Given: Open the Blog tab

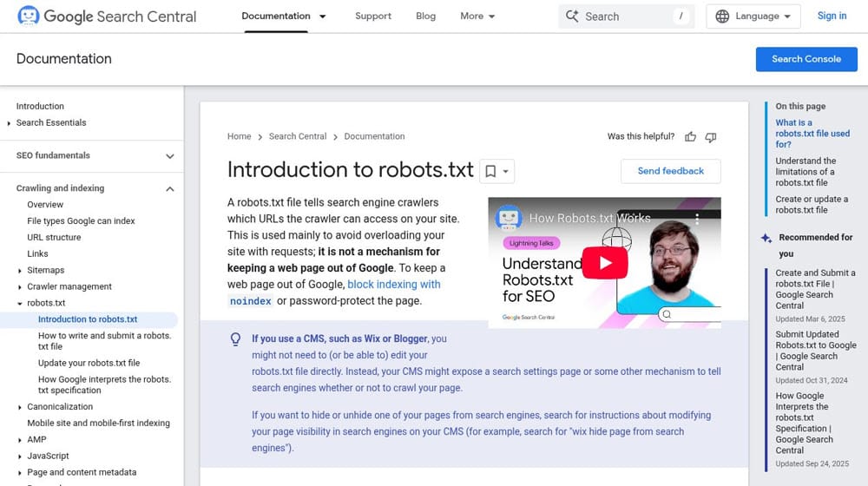Looking at the screenshot, I should click(x=425, y=16).
